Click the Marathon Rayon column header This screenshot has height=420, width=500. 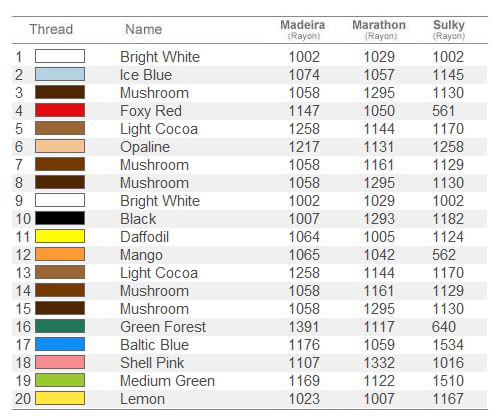(x=379, y=30)
